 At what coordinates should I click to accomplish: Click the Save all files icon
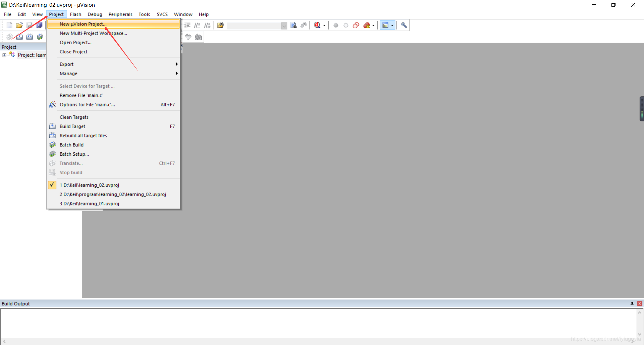pos(40,25)
